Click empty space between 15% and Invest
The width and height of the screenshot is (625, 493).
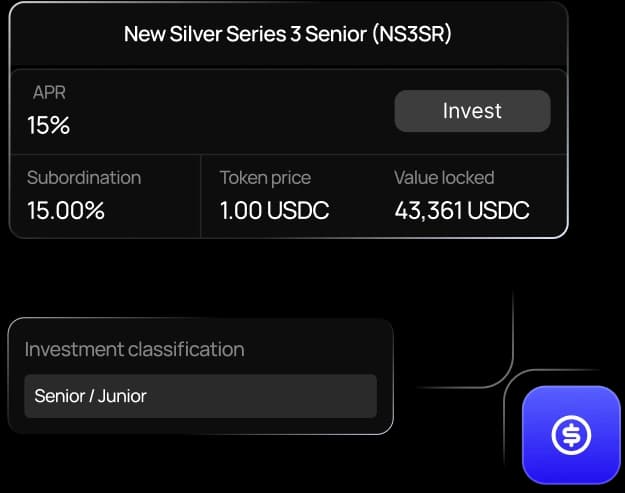click(x=231, y=116)
